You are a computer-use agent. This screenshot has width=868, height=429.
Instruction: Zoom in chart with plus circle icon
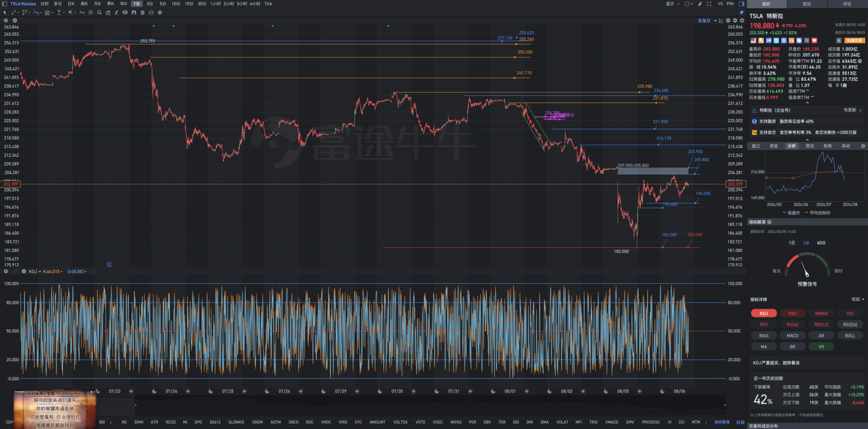click(x=742, y=21)
